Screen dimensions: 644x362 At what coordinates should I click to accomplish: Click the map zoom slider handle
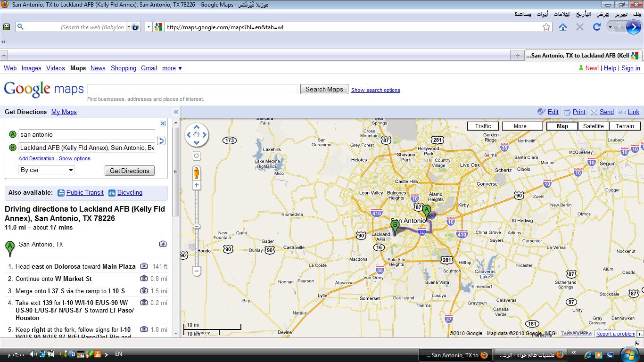197,227
